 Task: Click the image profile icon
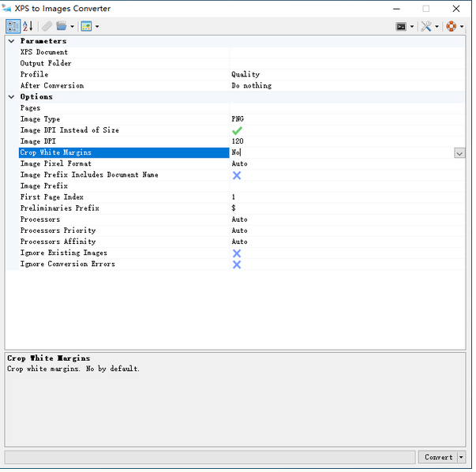[x=86, y=26]
